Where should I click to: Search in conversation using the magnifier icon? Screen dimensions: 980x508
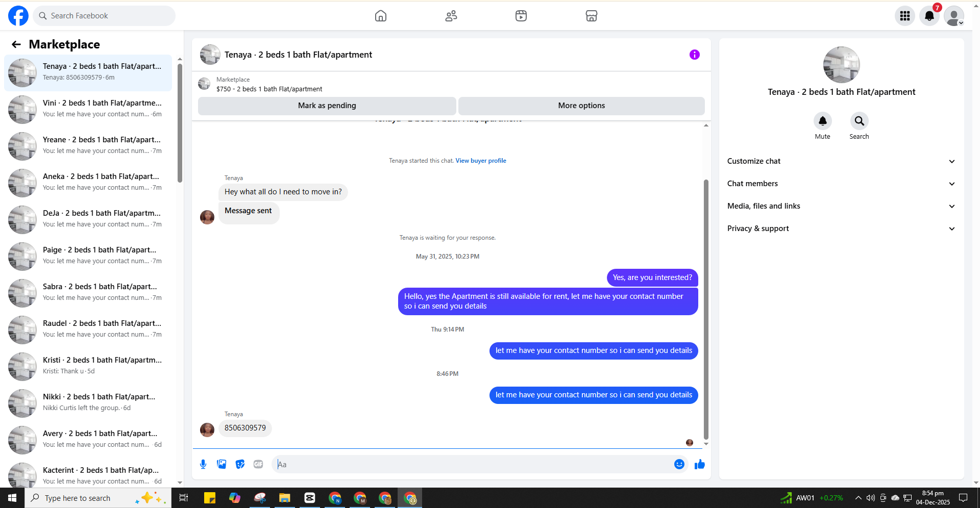coord(860,121)
